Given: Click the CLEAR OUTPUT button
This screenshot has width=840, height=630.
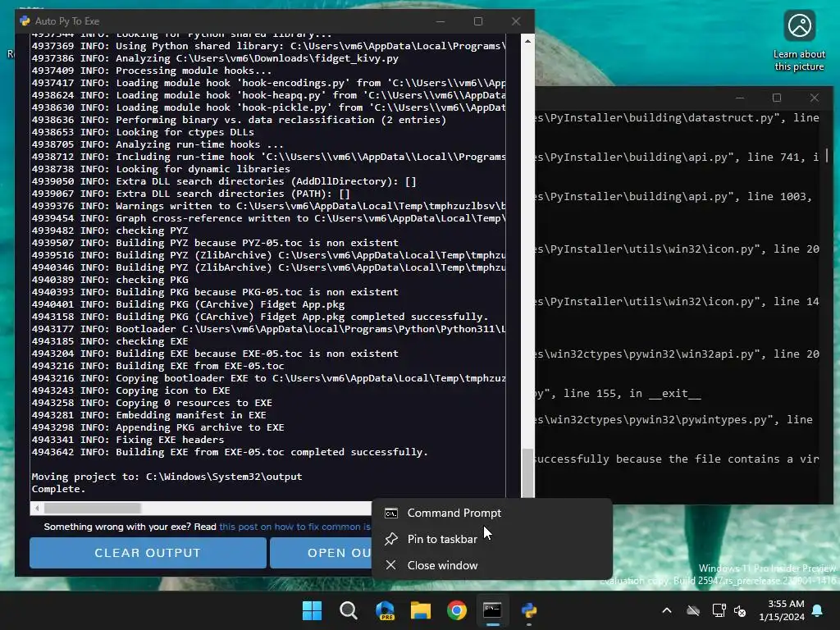Looking at the screenshot, I should (148, 553).
